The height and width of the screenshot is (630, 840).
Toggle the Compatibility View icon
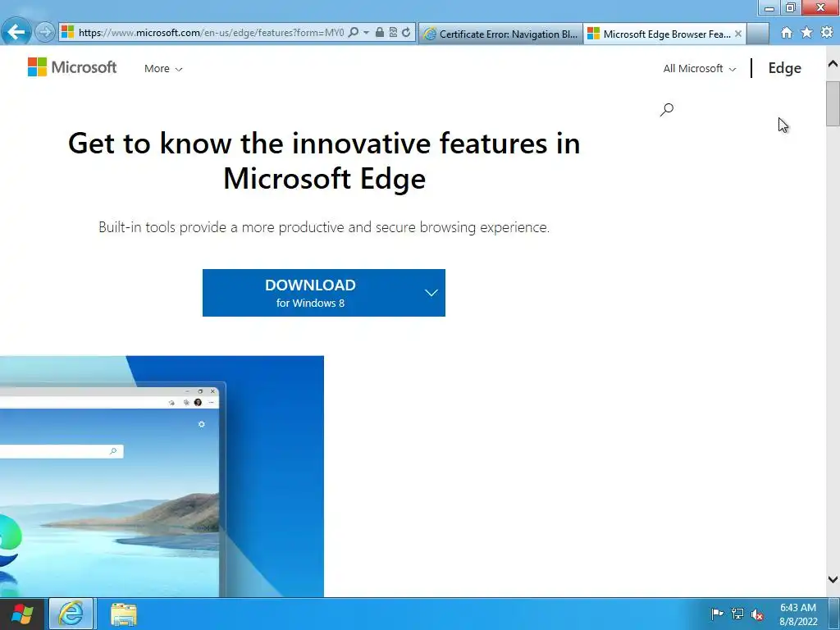point(393,33)
